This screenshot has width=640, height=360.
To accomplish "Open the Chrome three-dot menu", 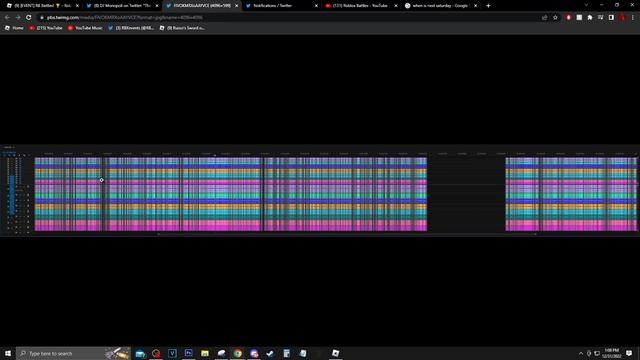I will (633, 18).
